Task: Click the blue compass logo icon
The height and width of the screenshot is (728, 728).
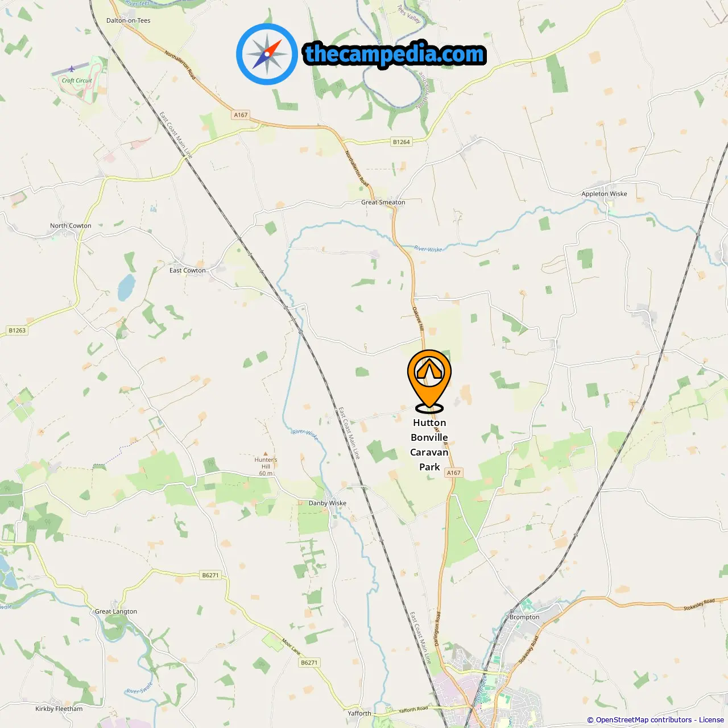Action: pos(267,55)
